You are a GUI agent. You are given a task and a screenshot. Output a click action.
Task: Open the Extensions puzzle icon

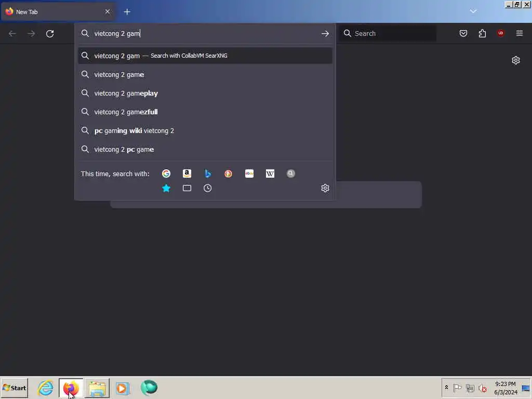(482, 33)
